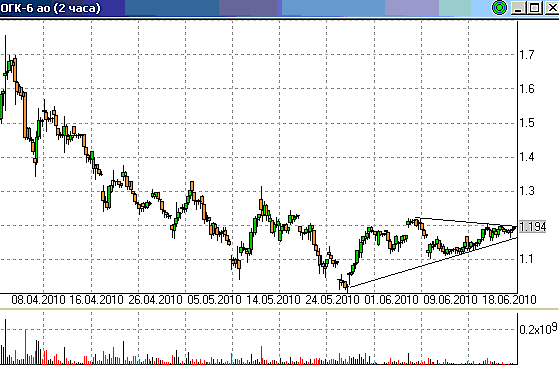This screenshot has width=560, height=366.
Task: Click the 1.7 price axis label
Action: [527, 55]
